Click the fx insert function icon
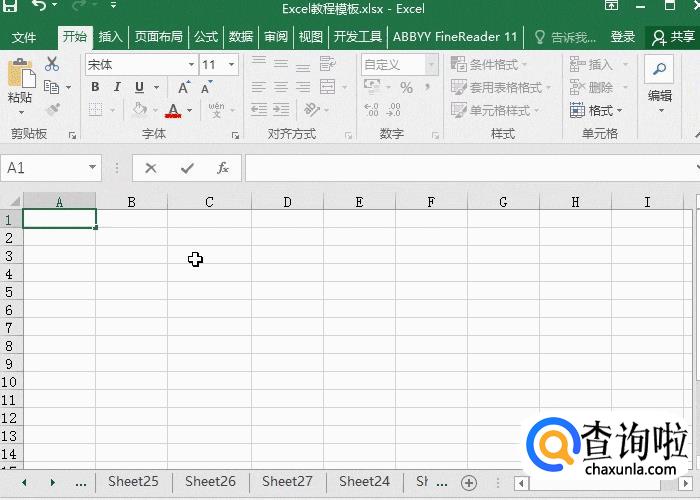700x500 pixels. click(223, 168)
